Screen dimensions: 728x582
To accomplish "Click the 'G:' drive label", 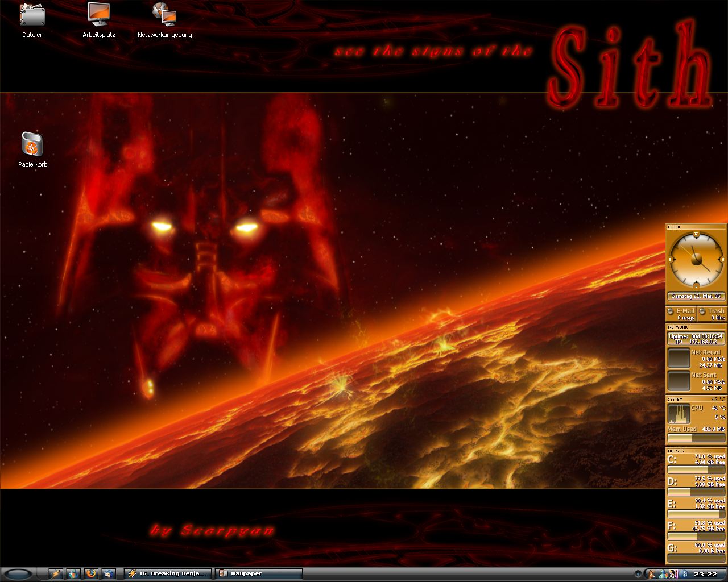I will pyautogui.click(x=672, y=548).
